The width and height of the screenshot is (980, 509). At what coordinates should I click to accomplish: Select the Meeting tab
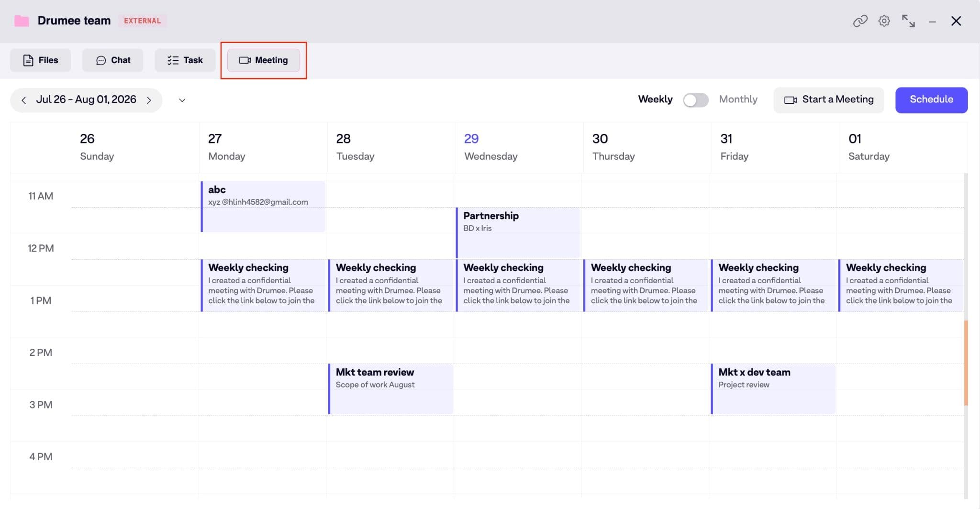[x=264, y=60]
